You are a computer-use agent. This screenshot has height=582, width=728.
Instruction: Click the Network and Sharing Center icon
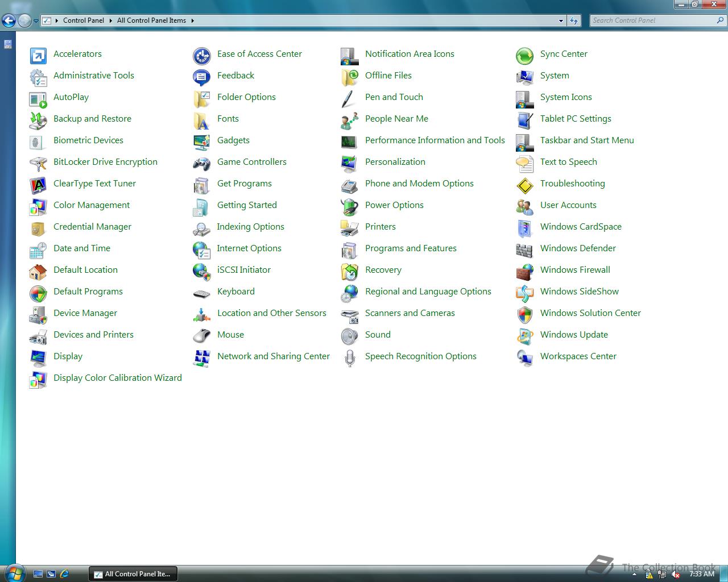[202, 357]
